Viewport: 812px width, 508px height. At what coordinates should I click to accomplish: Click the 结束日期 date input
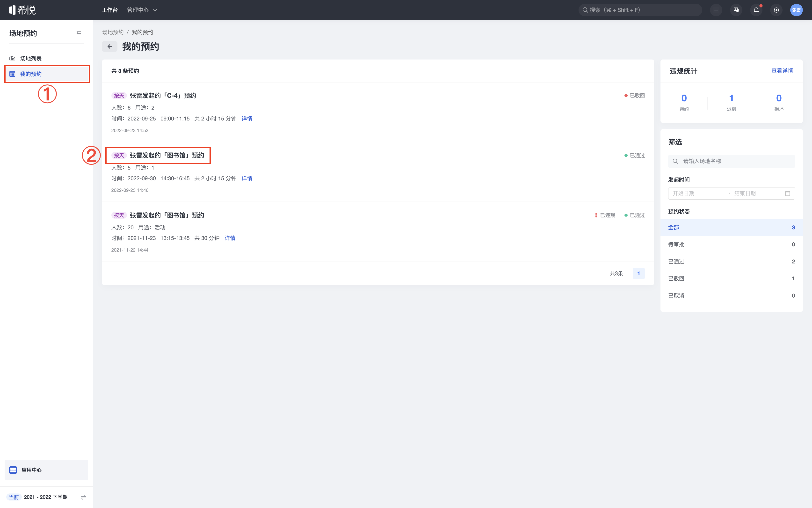[x=758, y=194]
